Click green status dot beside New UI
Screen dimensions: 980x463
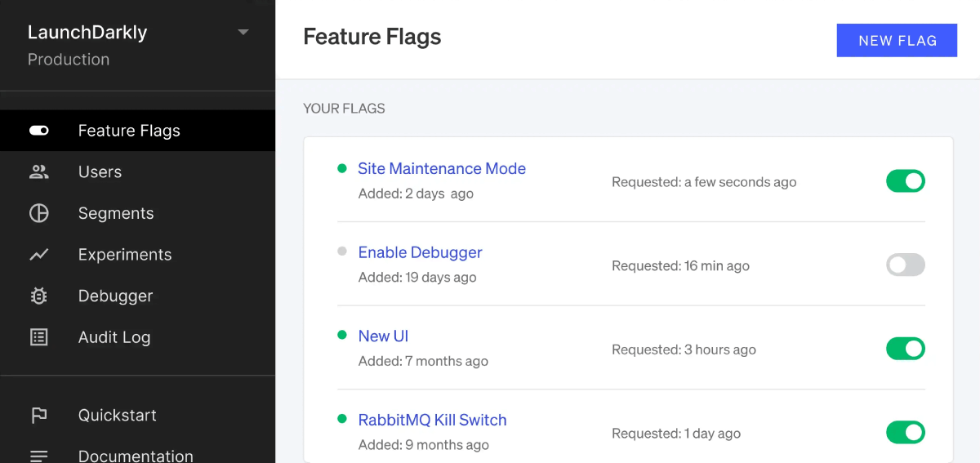[342, 335]
